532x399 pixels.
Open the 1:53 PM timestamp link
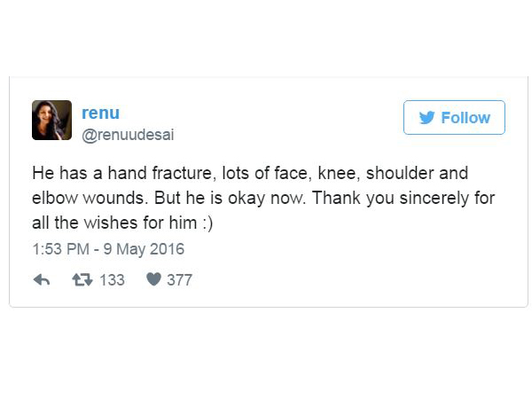[61, 249]
